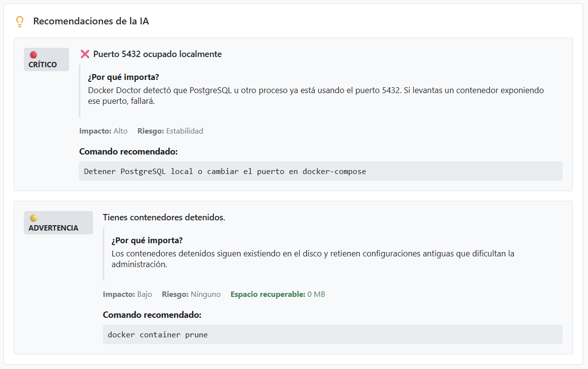Viewport: 588px width, 369px height.
Task: Click the explanation starting 'Docker Doctor detectó'
Action: click(x=316, y=96)
